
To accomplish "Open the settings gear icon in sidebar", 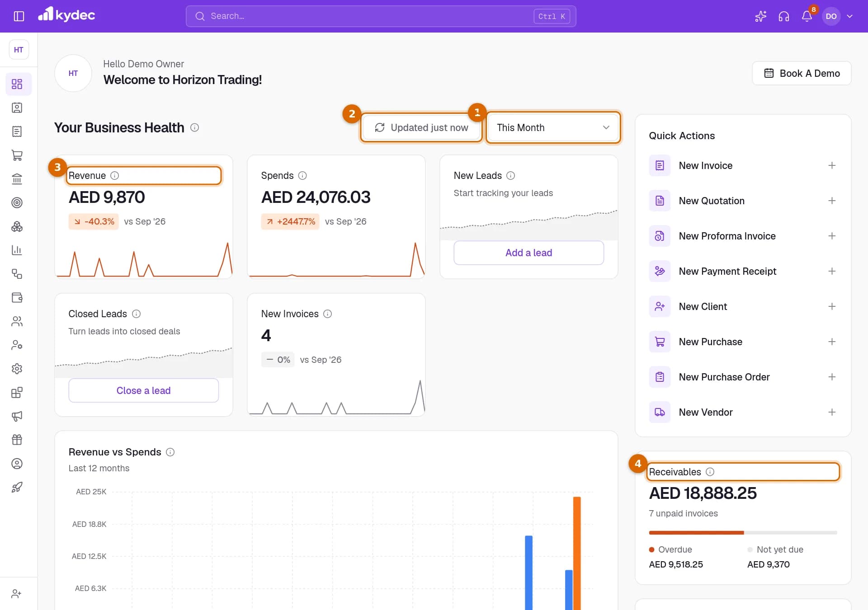I will 17,369.
